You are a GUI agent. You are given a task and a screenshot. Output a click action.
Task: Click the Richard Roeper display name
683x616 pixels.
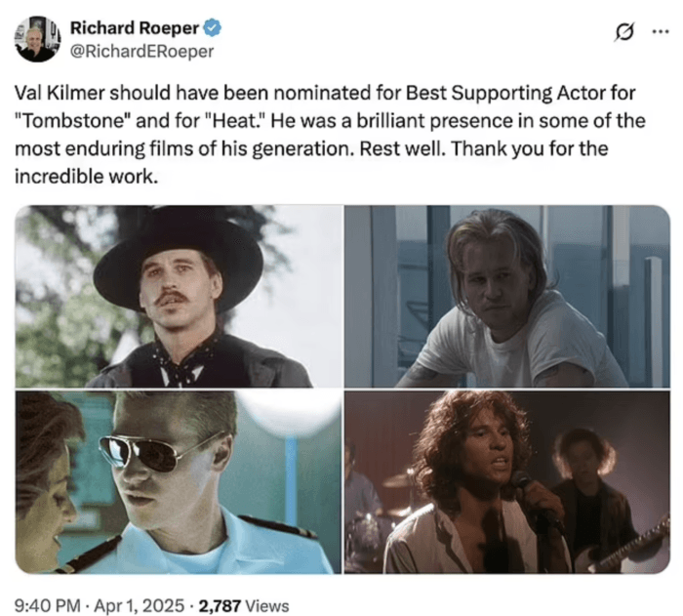coord(135,28)
